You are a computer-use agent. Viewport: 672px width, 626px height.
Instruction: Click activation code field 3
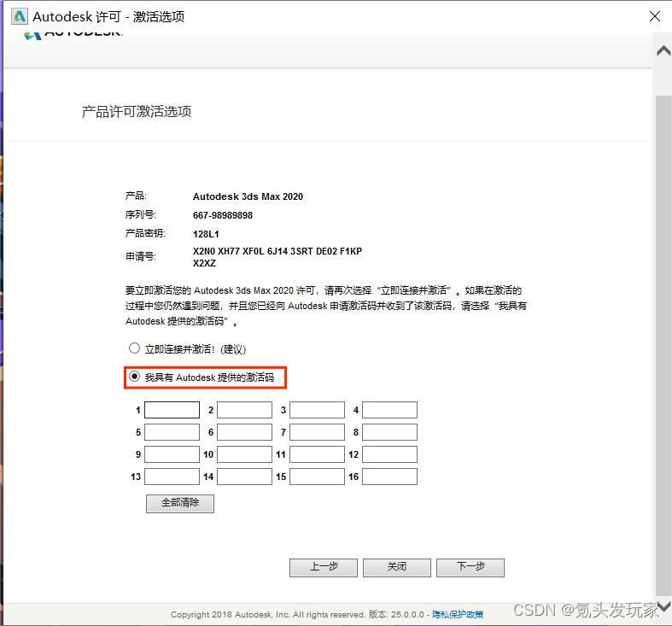point(317,410)
